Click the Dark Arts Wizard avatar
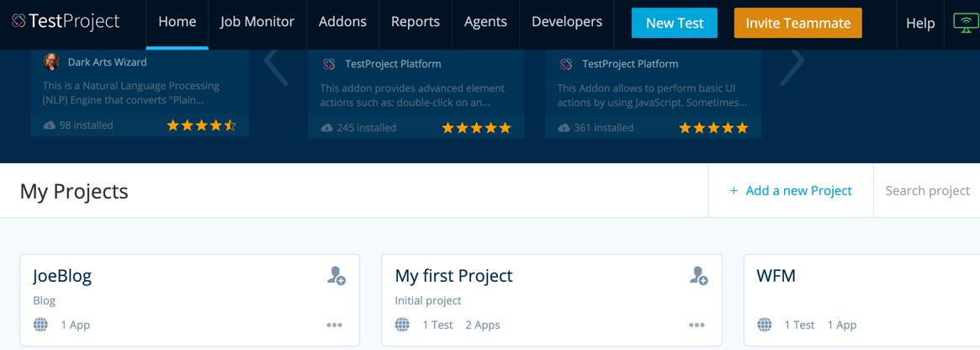980x350 pixels. click(50, 62)
